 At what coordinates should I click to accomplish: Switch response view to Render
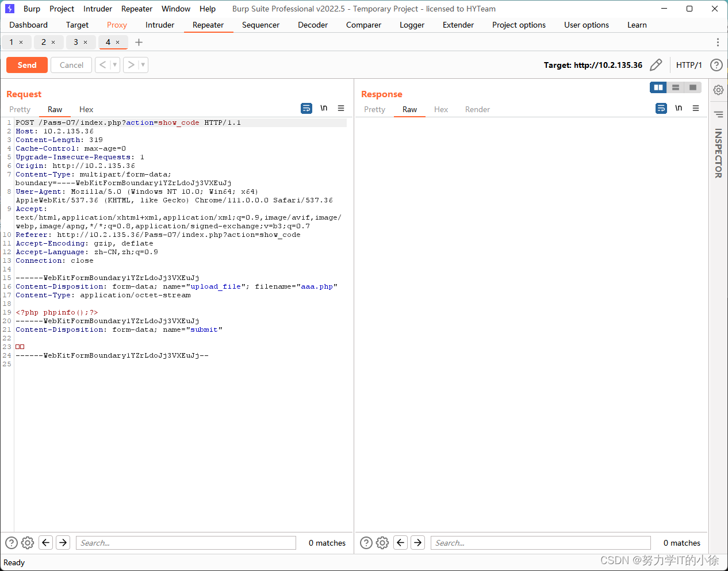477,109
